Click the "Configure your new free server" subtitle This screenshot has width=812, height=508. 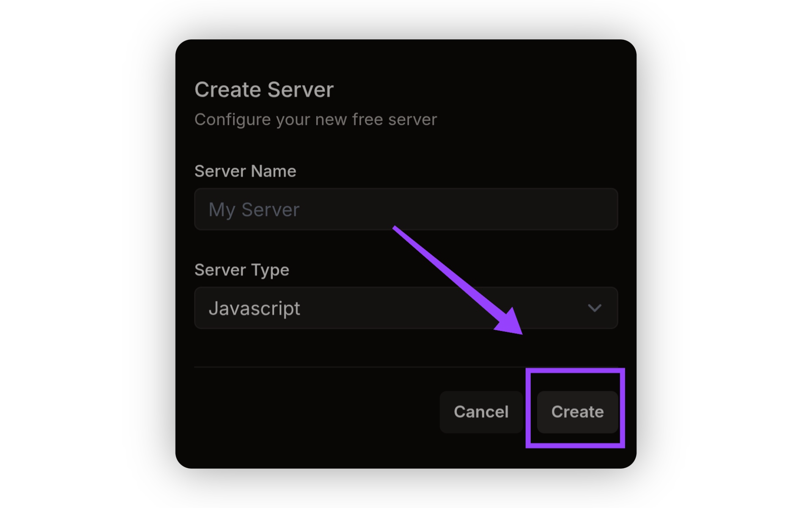pyautogui.click(x=315, y=119)
